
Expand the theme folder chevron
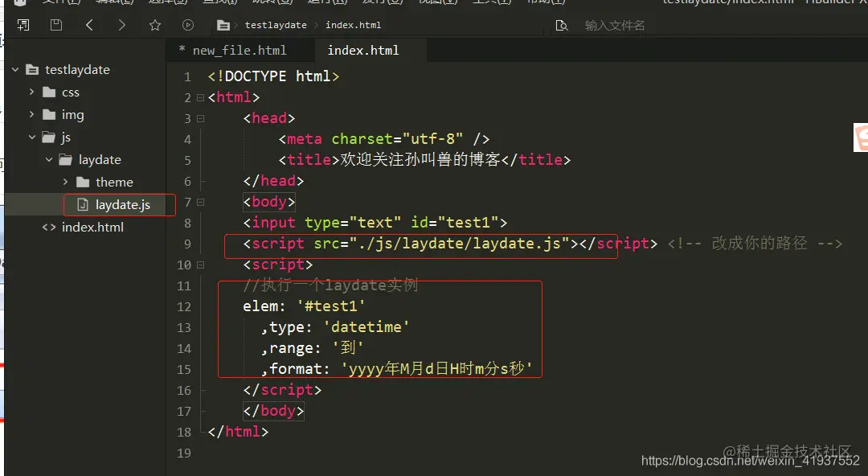(x=65, y=183)
